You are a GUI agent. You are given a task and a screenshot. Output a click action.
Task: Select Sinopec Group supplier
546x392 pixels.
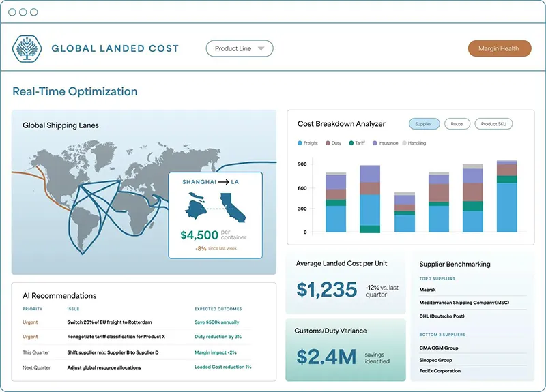pos(435,360)
